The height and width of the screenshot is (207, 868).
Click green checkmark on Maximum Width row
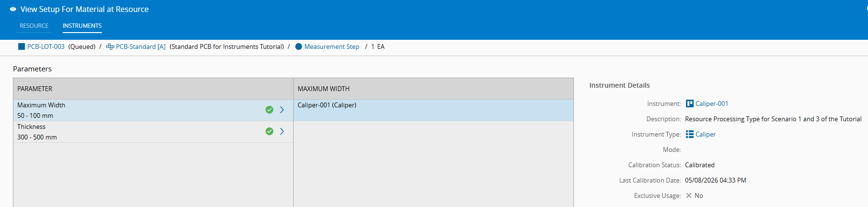tap(269, 110)
